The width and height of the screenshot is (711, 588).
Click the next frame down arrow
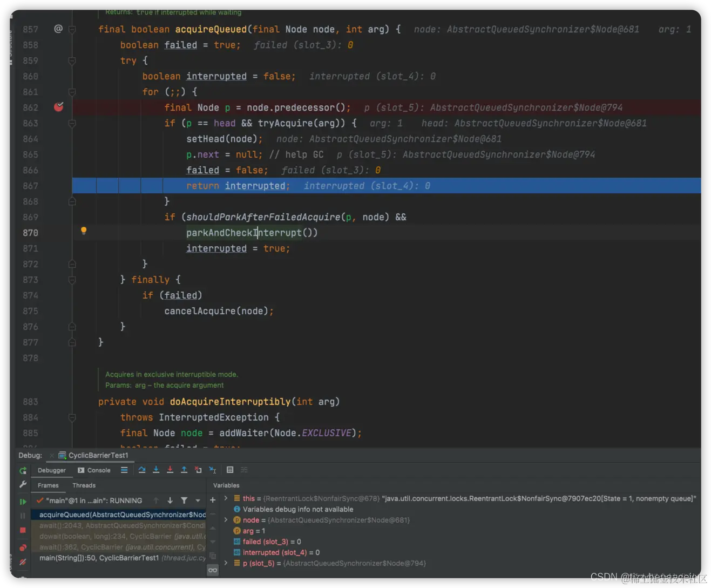tap(170, 501)
